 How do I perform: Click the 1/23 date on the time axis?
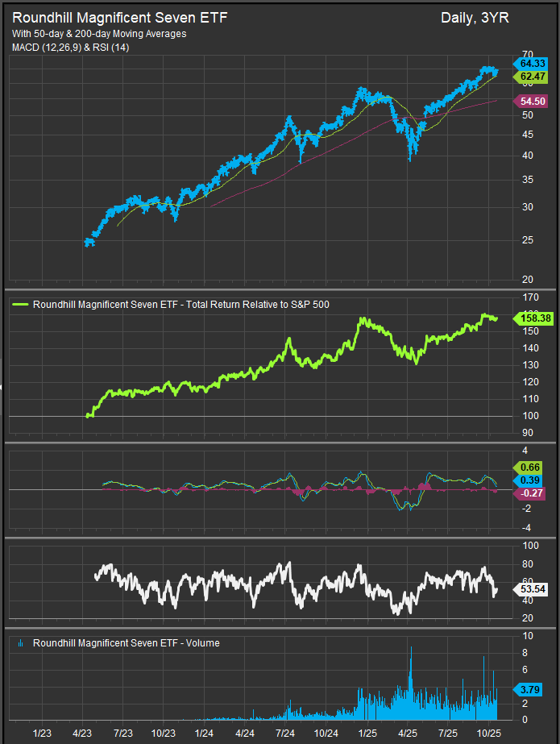42,733
